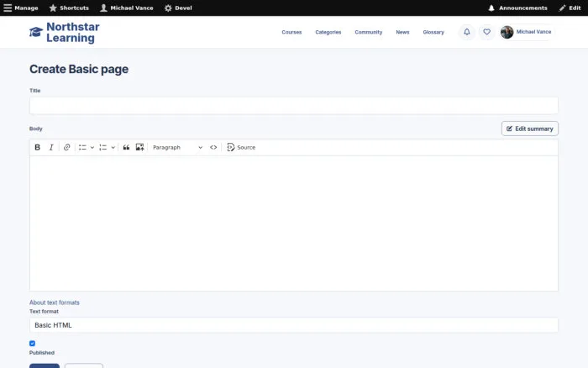Open the Community page

(369, 32)
